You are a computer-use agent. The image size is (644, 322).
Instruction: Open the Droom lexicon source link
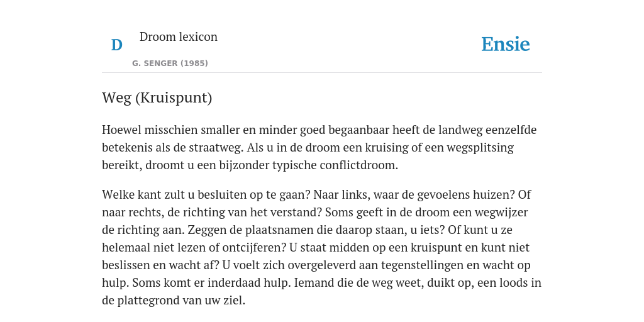178,36
